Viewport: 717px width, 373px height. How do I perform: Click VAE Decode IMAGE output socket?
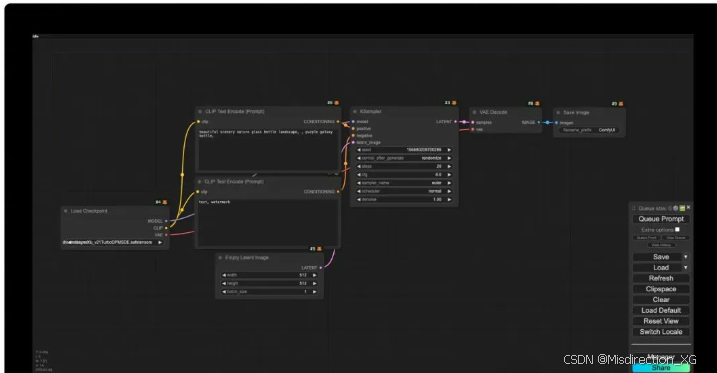(x=539, y=123)
